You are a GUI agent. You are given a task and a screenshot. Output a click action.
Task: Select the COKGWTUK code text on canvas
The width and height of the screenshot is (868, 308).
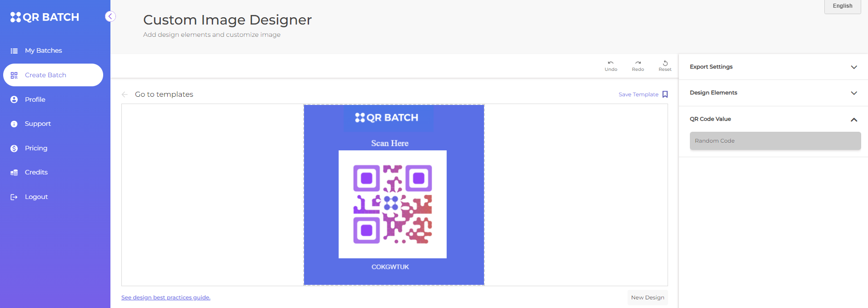click(x=390, y=267)
